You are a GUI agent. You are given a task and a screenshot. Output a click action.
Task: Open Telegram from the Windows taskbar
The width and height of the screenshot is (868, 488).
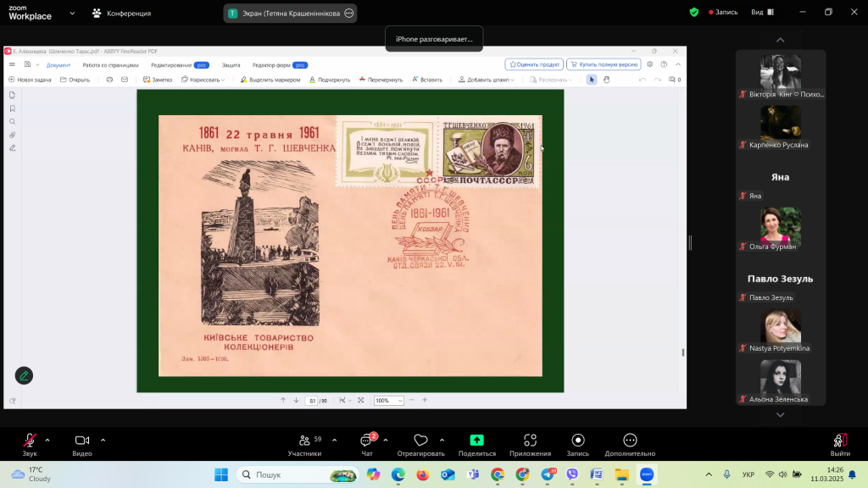548,474
